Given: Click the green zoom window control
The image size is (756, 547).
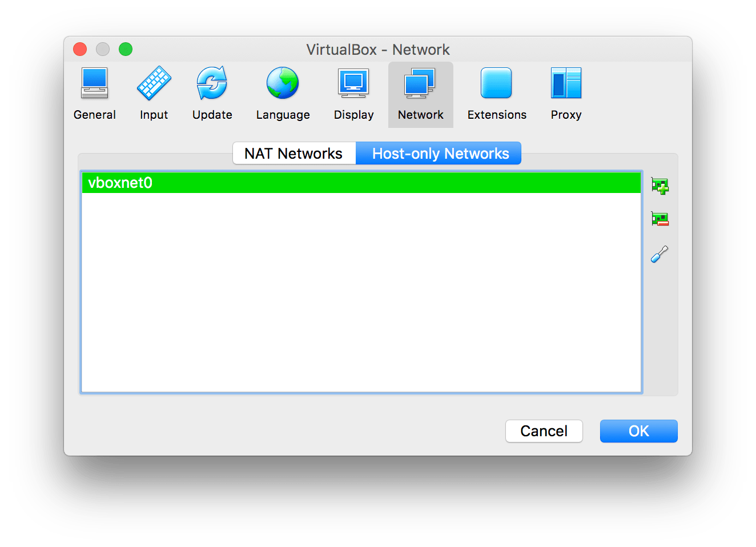Looking at the screenshot, I should [x=125, y=49].
